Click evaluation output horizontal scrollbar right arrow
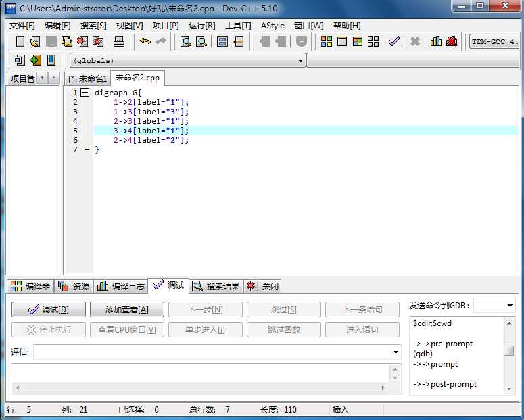Image resolution: width=524 pixels, height=420 pixels. [x=383, y=388]
